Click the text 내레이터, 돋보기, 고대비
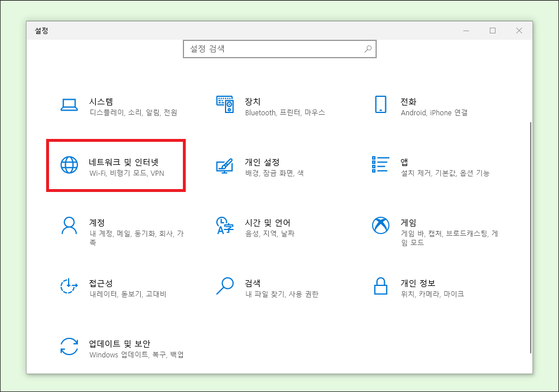Screen dimensions: 559x392 pos(128,295)
